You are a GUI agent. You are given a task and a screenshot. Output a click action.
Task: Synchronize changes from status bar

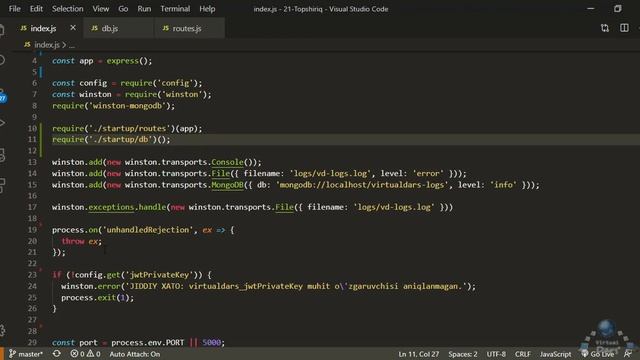[x=57, y=354]
